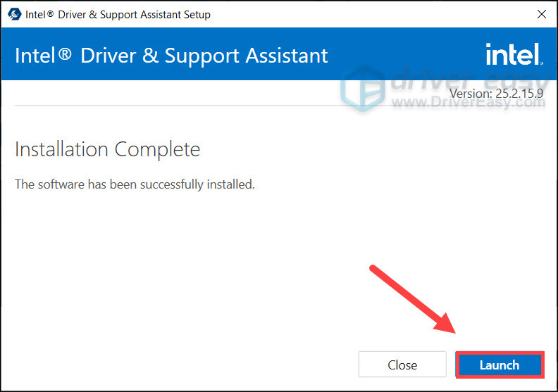Image resolution: width=558 pixels, height=392 pixels.
Task: Click the "Installation Complete" heading
Action: (107, 149)
